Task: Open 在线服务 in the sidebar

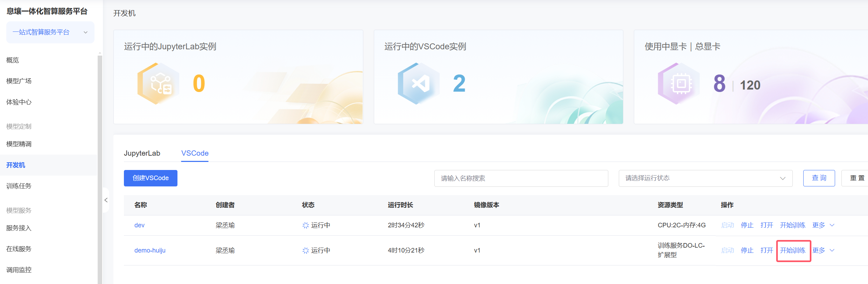Action: pos(19,249)
